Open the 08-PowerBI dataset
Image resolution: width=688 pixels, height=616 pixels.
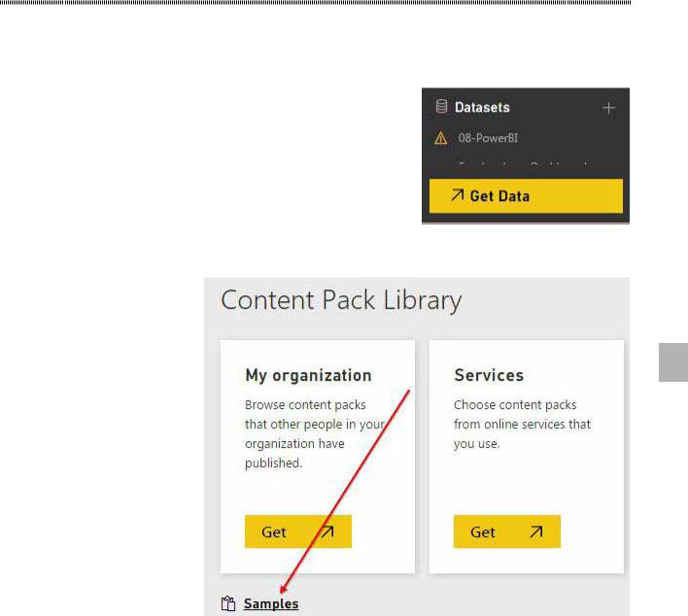point(488,138)
